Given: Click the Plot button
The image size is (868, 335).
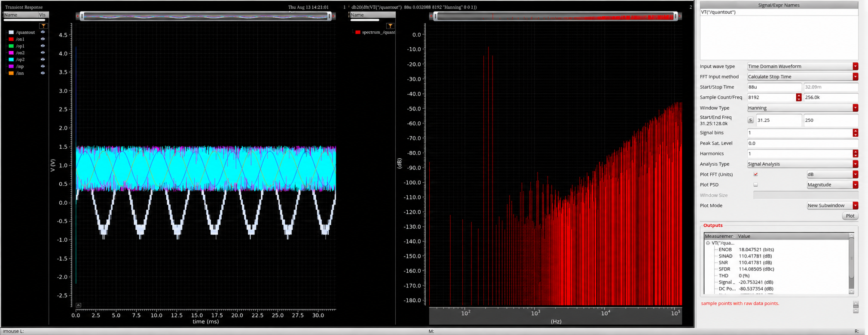Looking at the screenshot, I should pyautogui.click(x=850, y=216).
